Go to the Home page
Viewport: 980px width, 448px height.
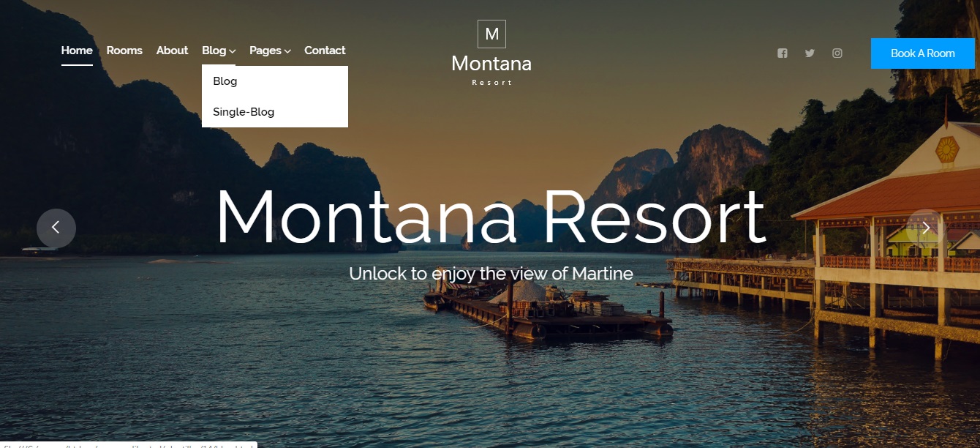pyautogui.click(x=77, y=51)
